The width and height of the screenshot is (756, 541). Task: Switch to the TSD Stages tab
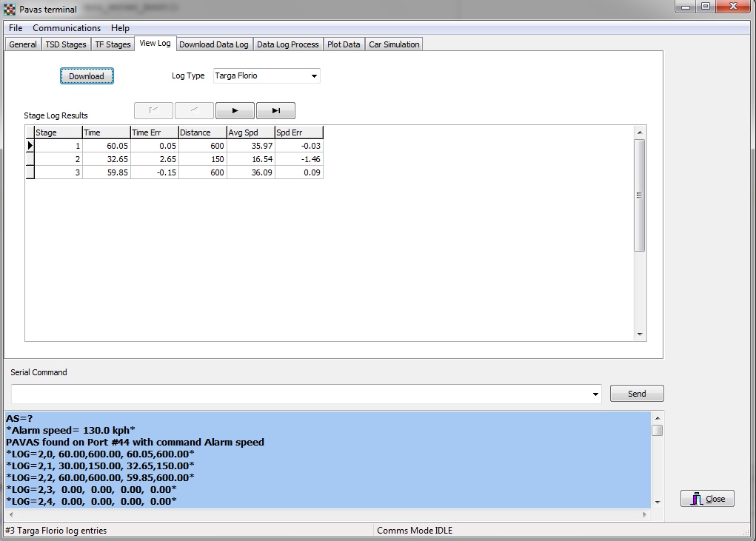[66, 44]
